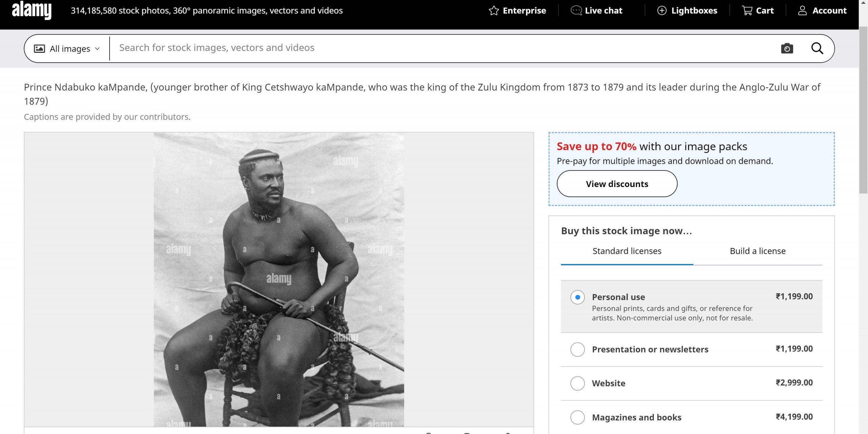Screen dimensions: 868x434
Task: Choose the Website license radio button
Action: [x=577, y=383]
